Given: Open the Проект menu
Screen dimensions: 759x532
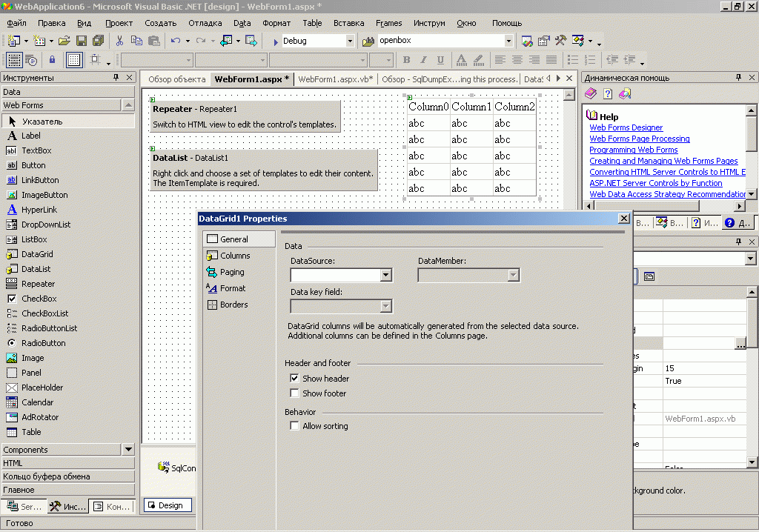Looking at the screenshot, I should 119,23.
